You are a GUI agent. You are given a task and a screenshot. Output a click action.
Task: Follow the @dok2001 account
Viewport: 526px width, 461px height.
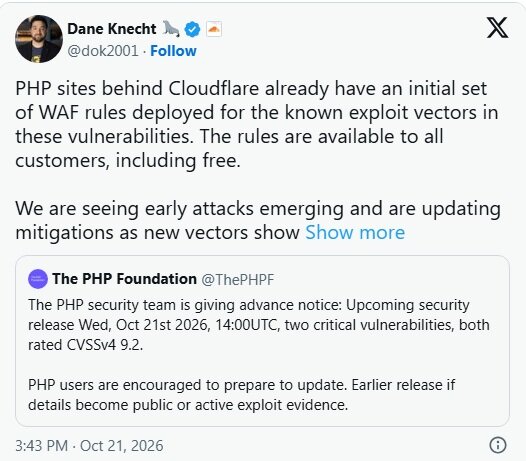coord(173,51)
